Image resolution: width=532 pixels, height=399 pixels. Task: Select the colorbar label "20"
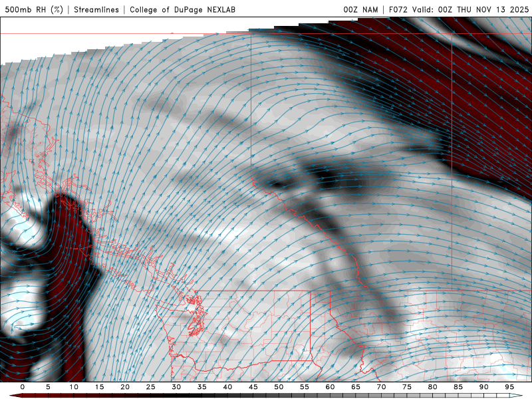tap(125, 387)
